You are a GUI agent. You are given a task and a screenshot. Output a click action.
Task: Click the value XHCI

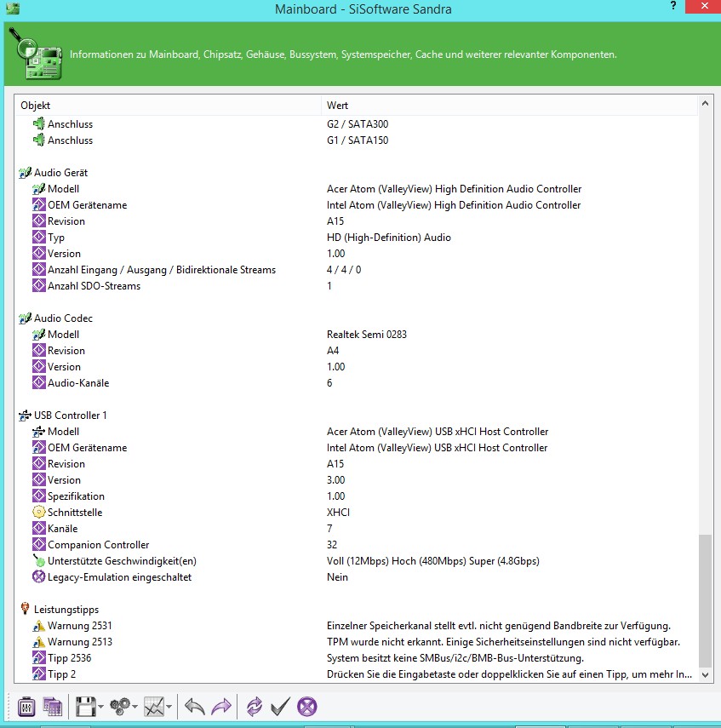click(338, 513)
